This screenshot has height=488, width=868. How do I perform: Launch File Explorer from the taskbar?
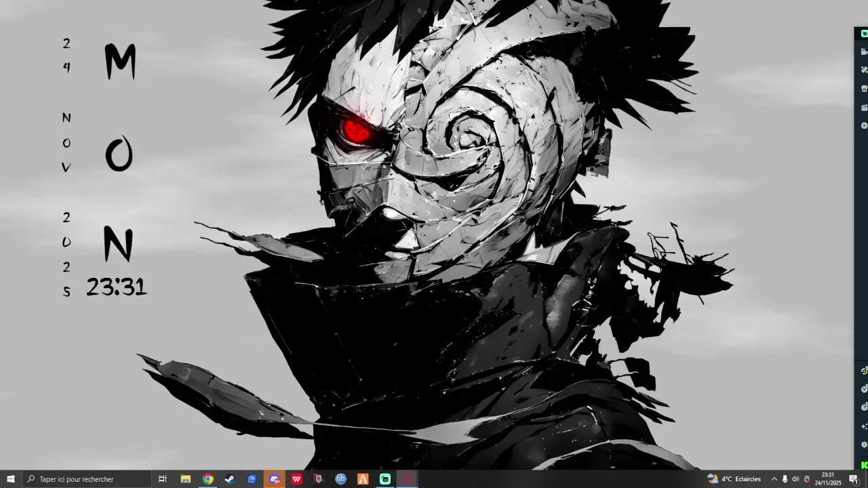(185, 479)
